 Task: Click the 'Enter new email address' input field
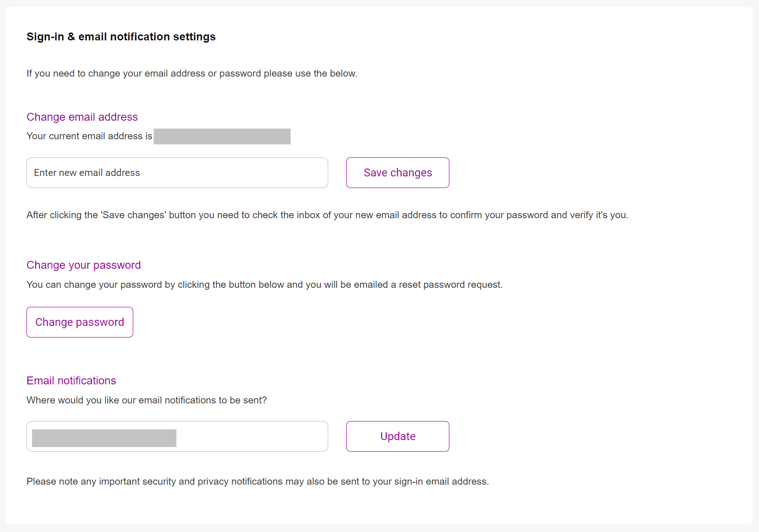(177, 173)
